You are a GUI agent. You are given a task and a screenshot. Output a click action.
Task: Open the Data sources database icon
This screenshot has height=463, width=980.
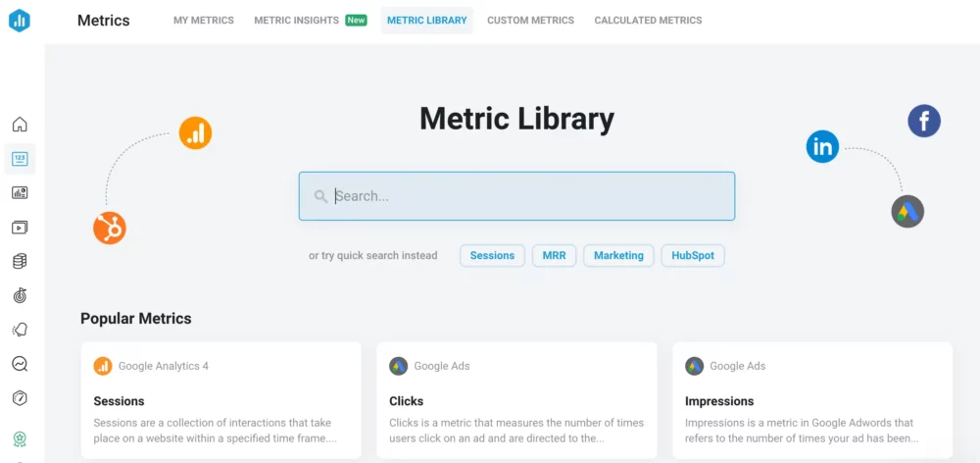tap(20, 261)
